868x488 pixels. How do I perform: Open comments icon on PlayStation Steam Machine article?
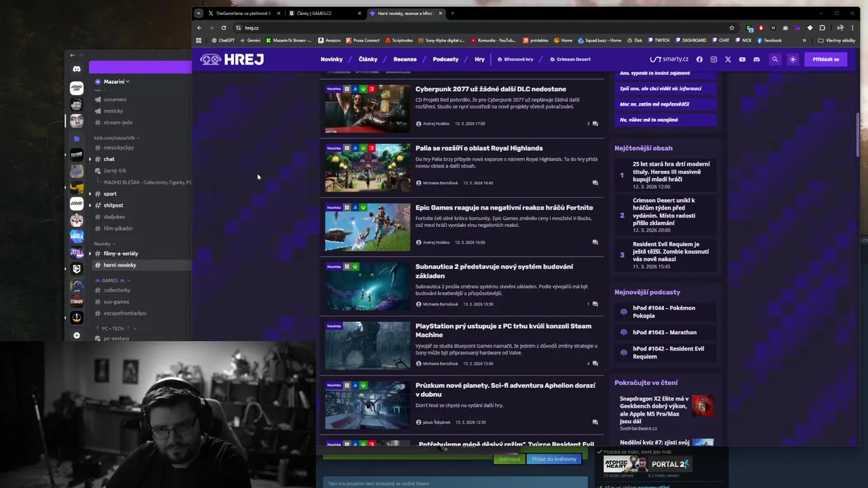595,363
